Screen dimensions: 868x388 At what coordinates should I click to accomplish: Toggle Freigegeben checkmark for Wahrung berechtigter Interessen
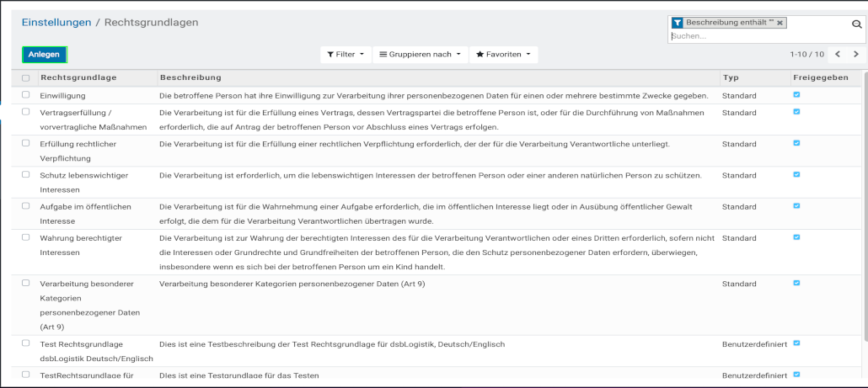[796, 238]
